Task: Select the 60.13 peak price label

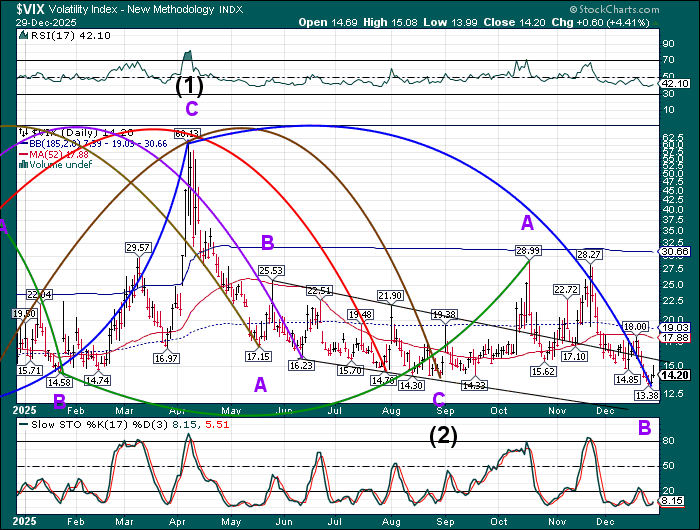Action: point(187,133)
